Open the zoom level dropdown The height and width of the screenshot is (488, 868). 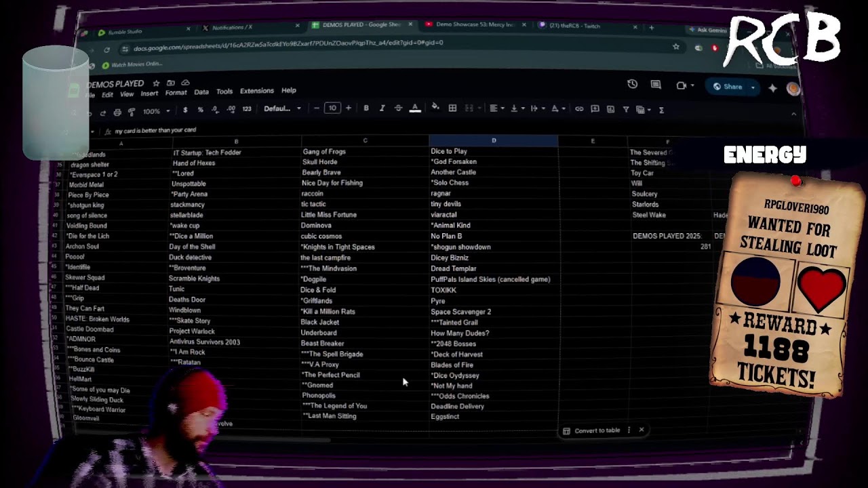click(156, 111)
